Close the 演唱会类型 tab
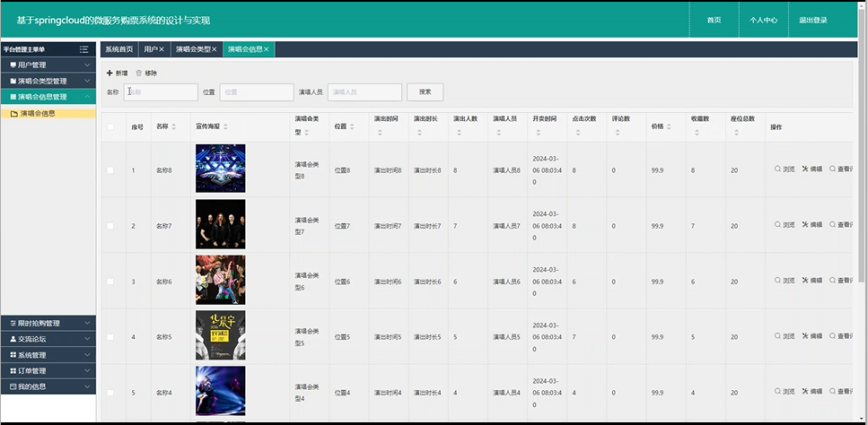 tap(215, 49)
